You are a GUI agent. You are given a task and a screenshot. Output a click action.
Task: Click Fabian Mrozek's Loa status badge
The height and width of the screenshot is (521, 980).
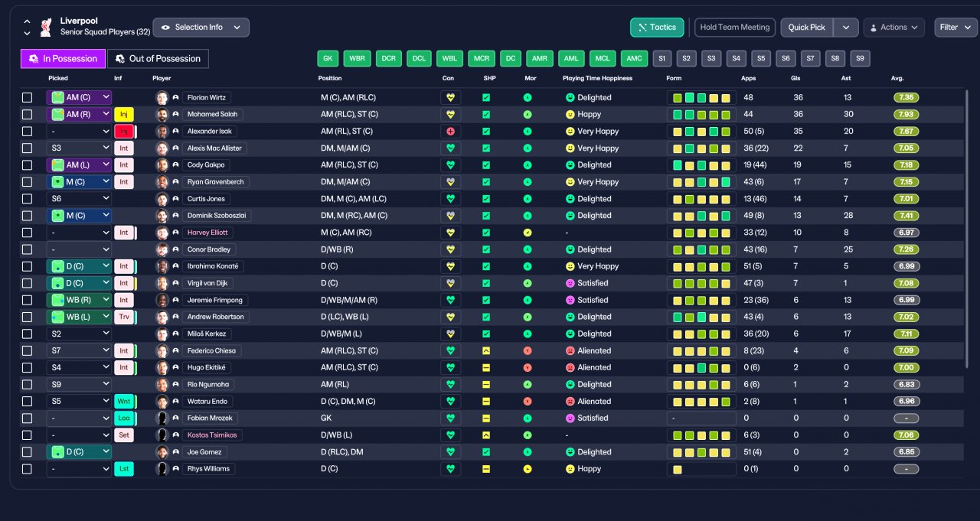(124, 418)
